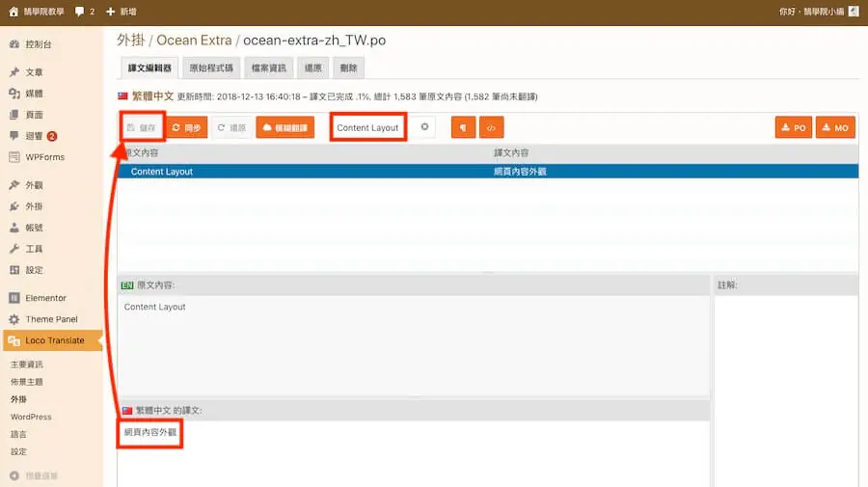This screenshot has height=487, width=868.
Task: Switch to the 譯文編輯器 tab
Action: click(x=149, y=68)
